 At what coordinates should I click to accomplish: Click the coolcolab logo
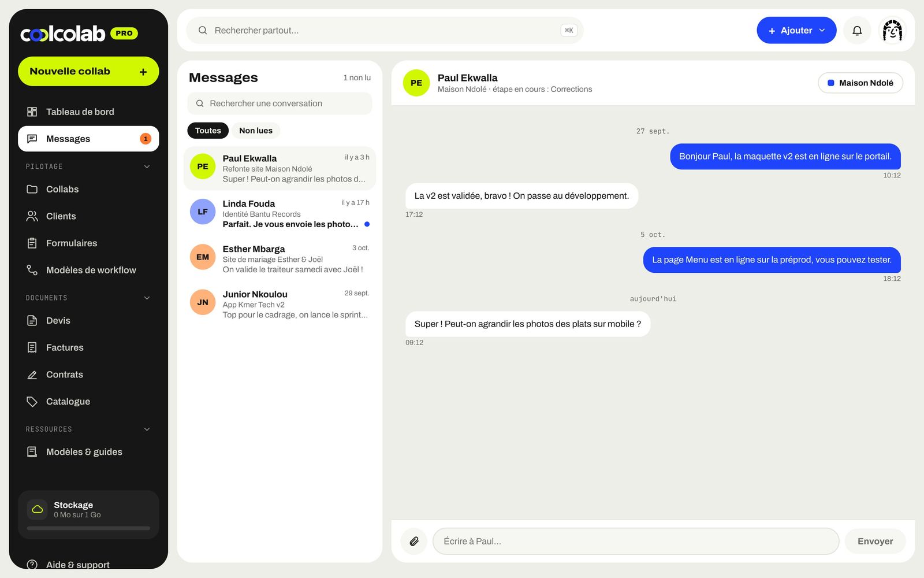tap(62, 34)
